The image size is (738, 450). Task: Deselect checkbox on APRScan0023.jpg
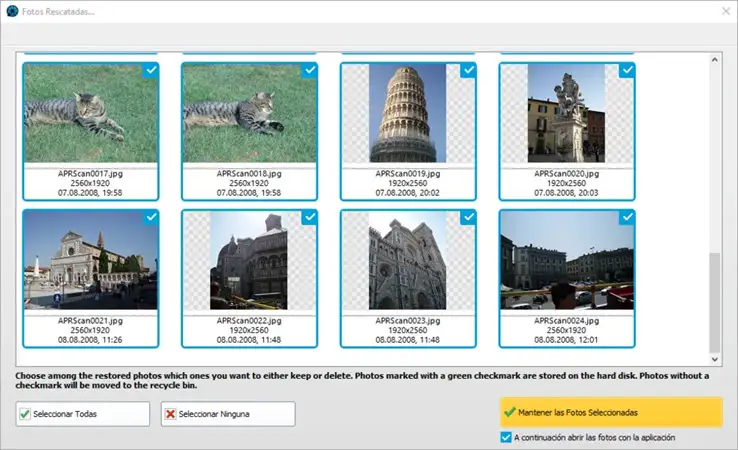[468, 217]
